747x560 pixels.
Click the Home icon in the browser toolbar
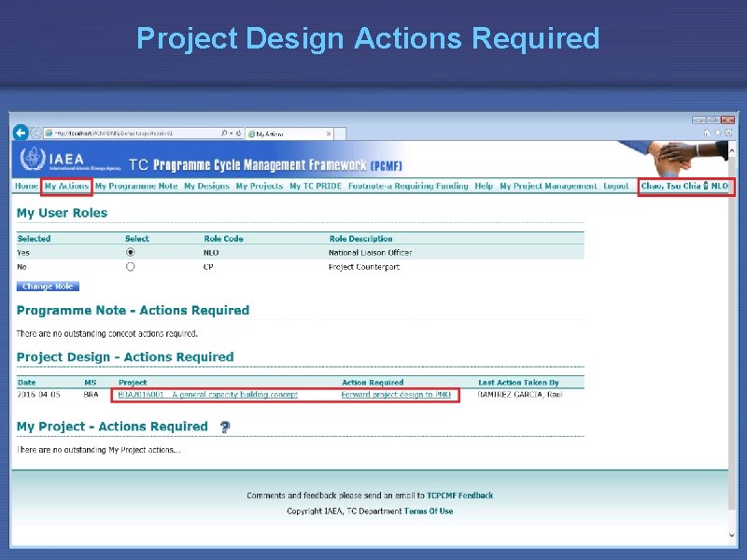[x=707, y=133]
